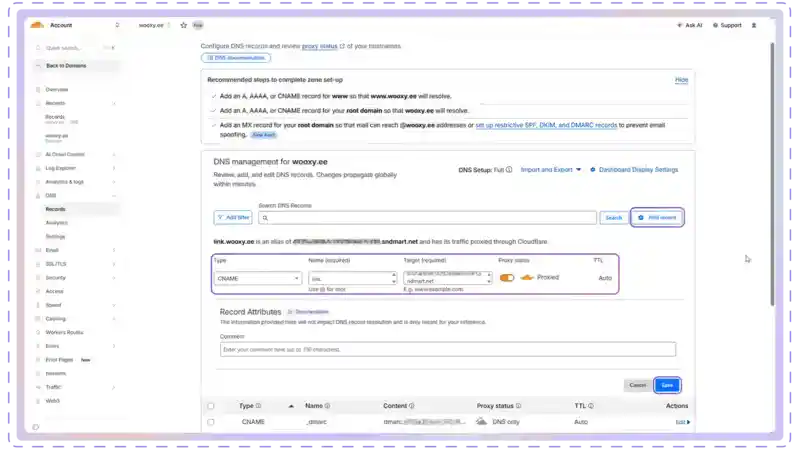800x450 pixels.
Task: Click the Name (required) input field
Action: (352, 279)
